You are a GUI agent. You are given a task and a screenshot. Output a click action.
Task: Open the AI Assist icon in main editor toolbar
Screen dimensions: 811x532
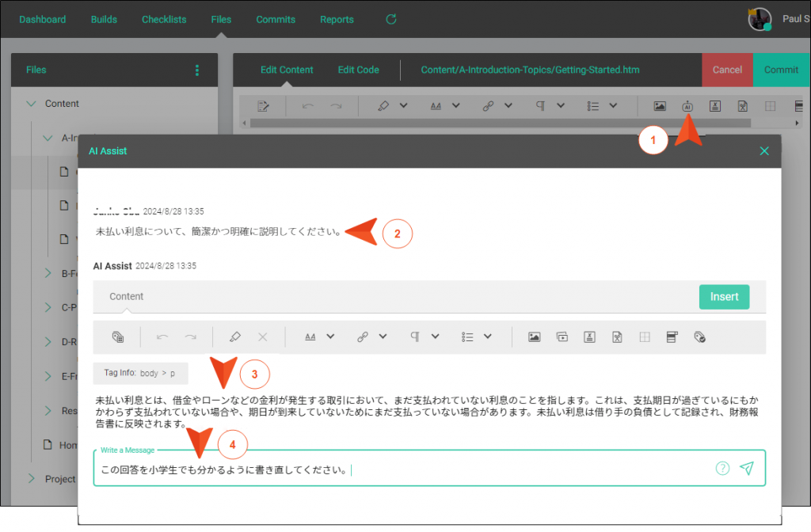687,106
